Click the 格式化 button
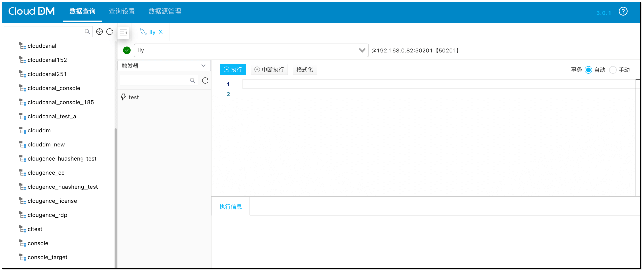The width and height of the screenshot is (644, 272). coord(304,69)
